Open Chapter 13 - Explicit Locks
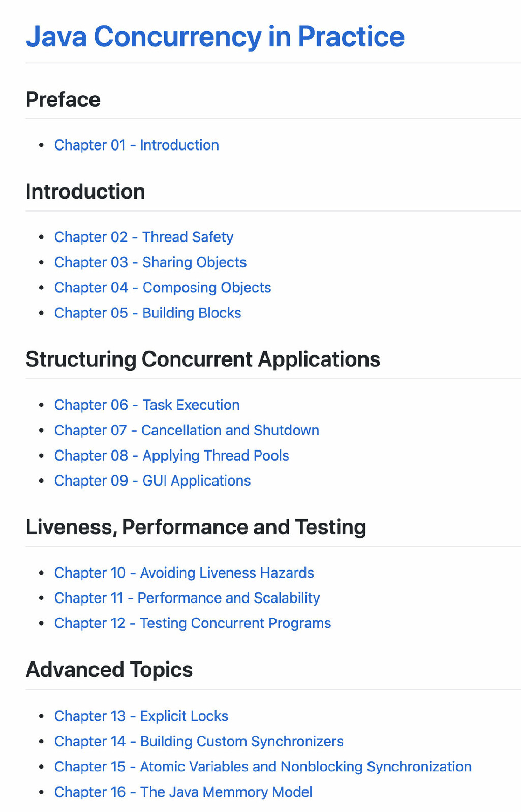 [x=141, y=716]
